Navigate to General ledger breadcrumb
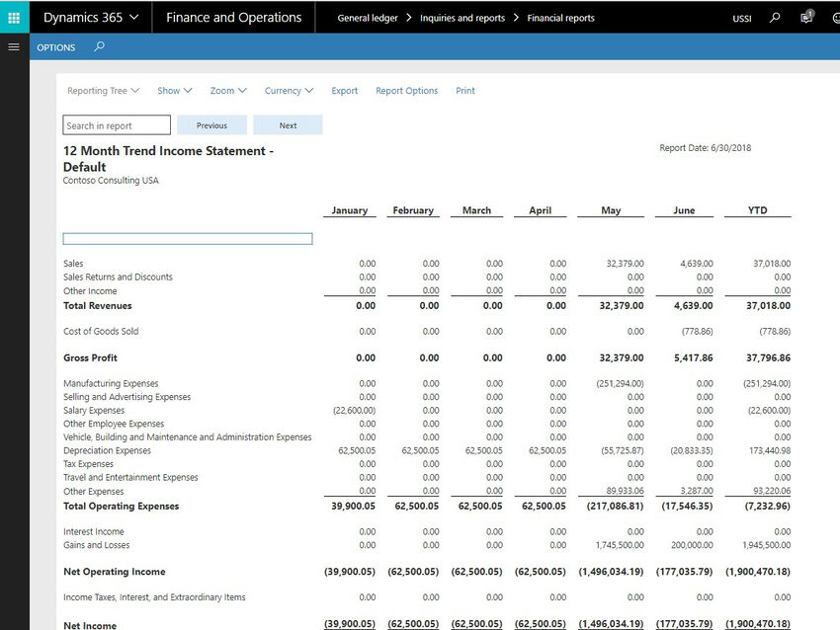Image resolution: width=840 pixels, height=630 pixels. 368,16
